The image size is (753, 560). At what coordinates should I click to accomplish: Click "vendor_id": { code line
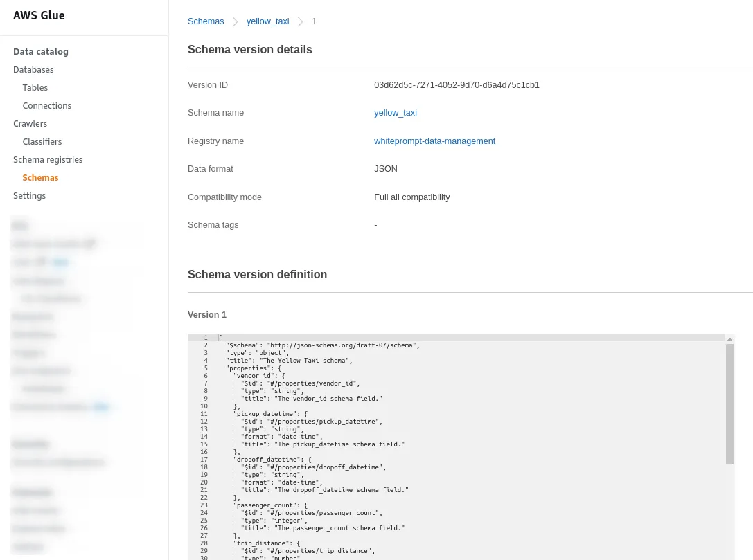259,376
